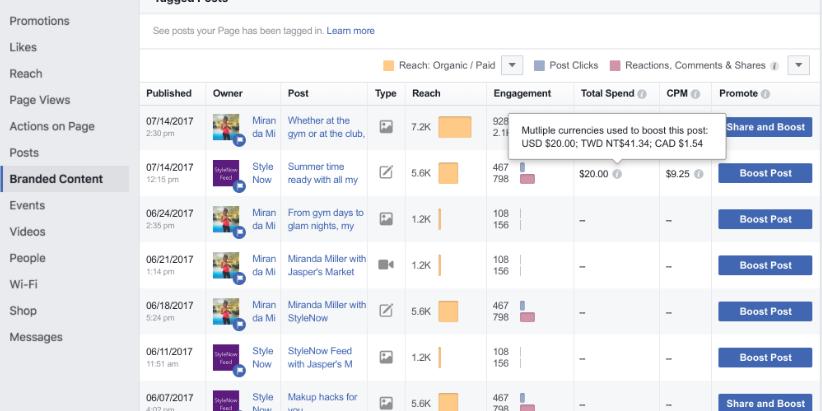
Task: Click reach bar in 06/18/2017 row
Action: pyautogui.click(x=448, y=311)
